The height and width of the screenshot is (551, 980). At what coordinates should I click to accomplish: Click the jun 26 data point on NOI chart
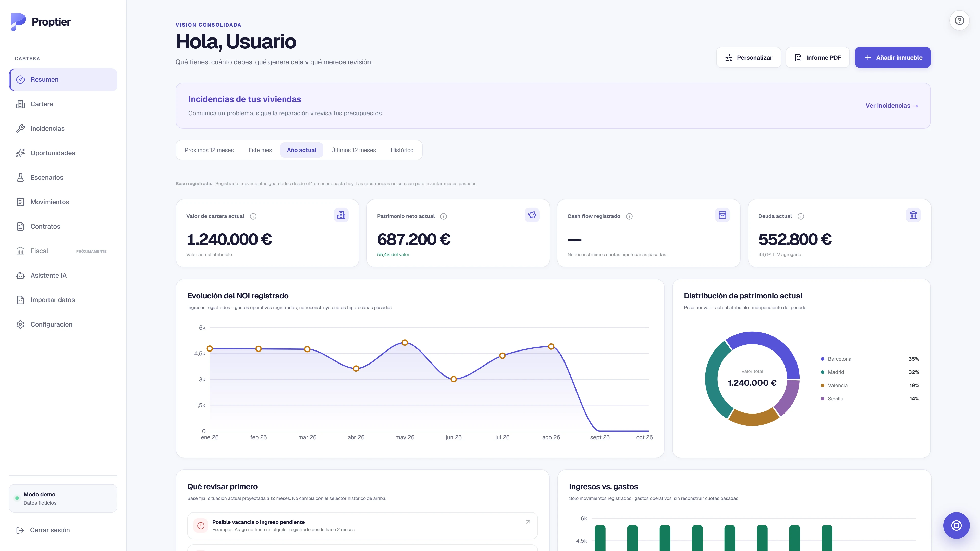click(x=454, y=379)
